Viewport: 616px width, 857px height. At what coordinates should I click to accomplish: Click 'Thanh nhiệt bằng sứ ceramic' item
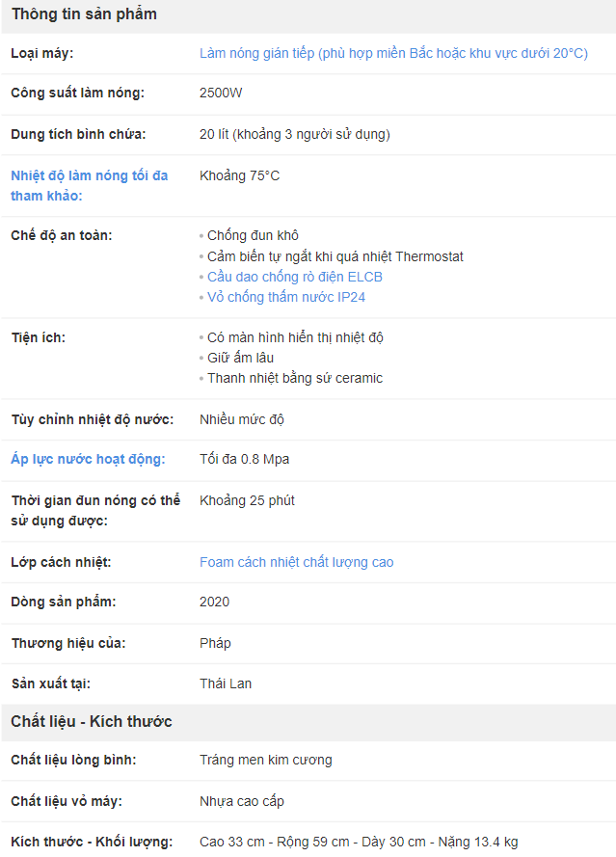294,378
